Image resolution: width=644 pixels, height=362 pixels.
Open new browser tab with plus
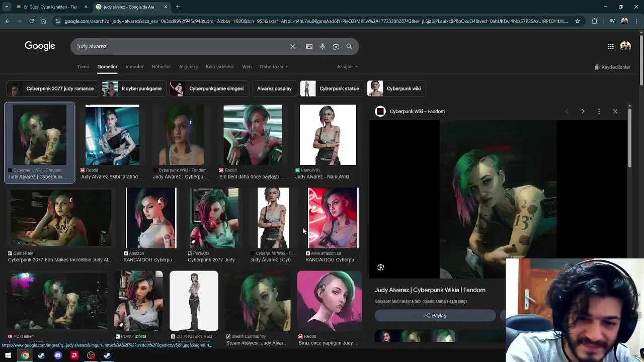(x=178, y=7)
